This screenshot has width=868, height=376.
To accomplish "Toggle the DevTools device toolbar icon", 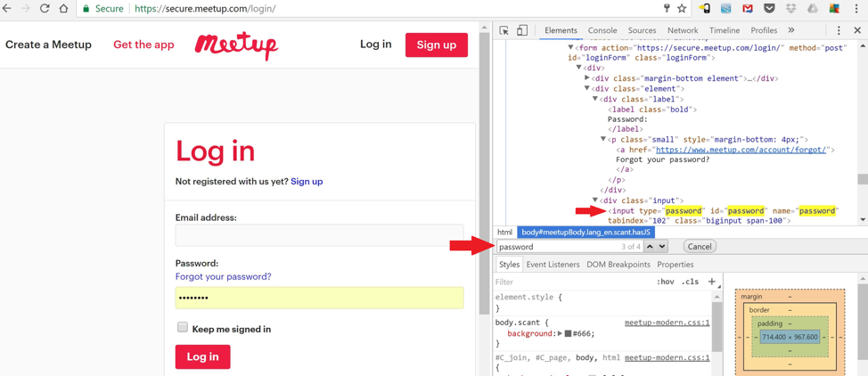I will [522, 30].
